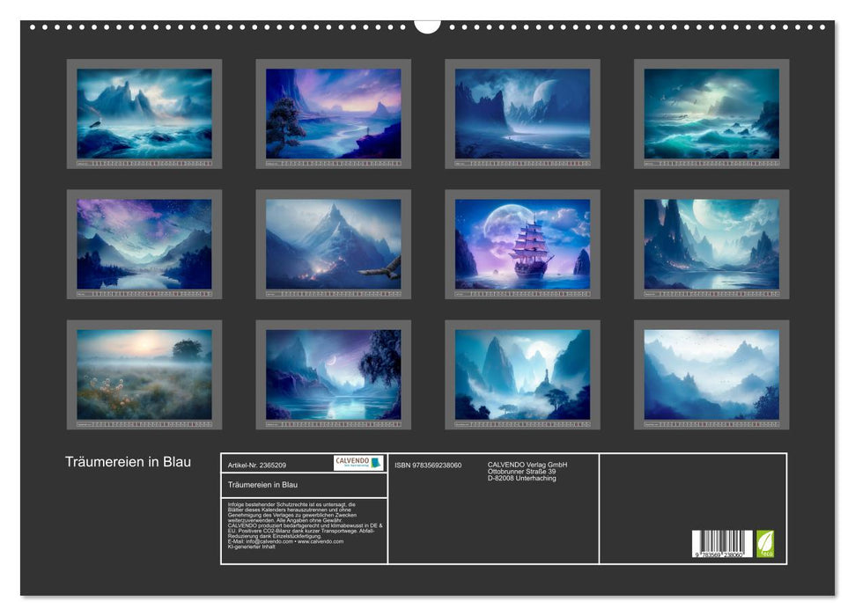This screenshot has height=616, width=855.
Task: Click 'Artikel-Nr. 2365209' text
Action: click(x=257, y=465)
